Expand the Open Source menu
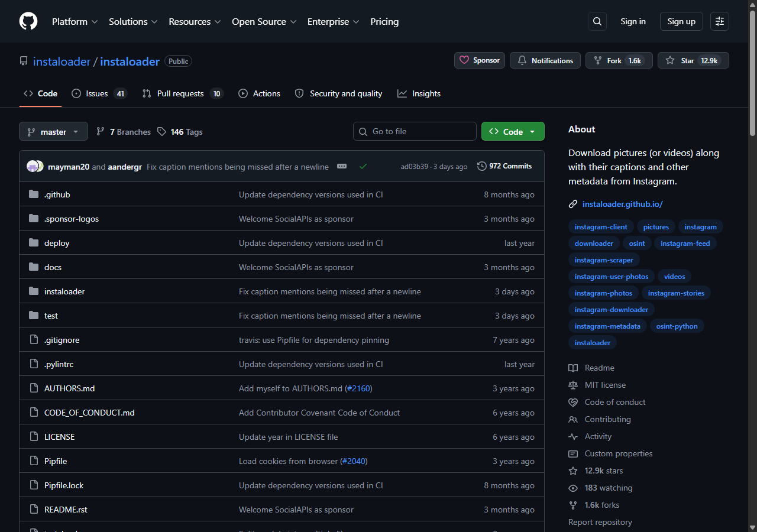The image size is (757, 532). [x=264, y=21]
